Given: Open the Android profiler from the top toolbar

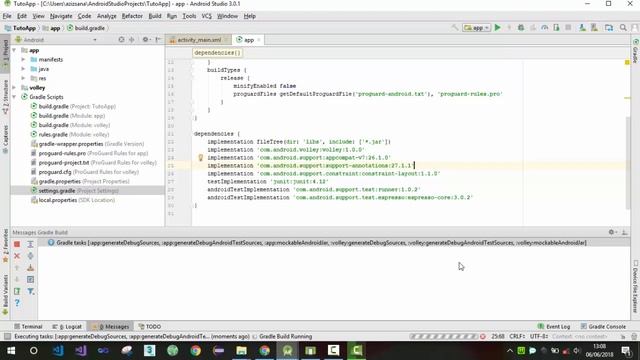Looking at the screenshot, I should click(x=544, y=28).
